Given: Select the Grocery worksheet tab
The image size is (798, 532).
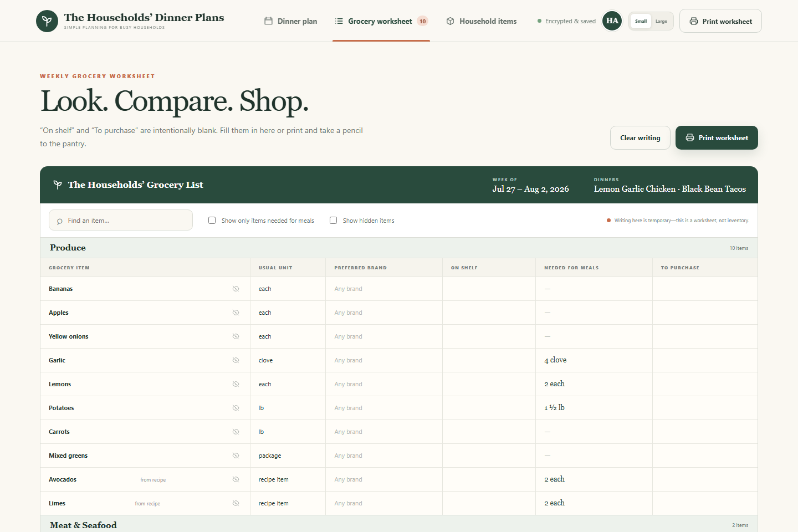Looking at the screenshot, I should (x=381, y=21).
